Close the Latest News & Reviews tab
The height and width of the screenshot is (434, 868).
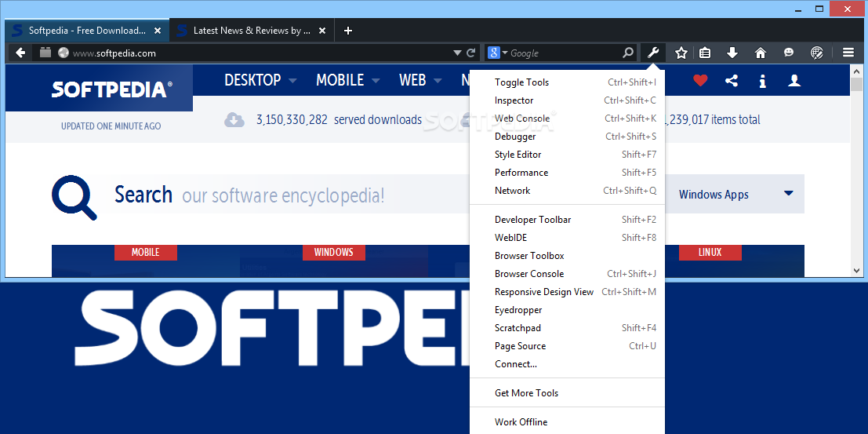point(323,31)
